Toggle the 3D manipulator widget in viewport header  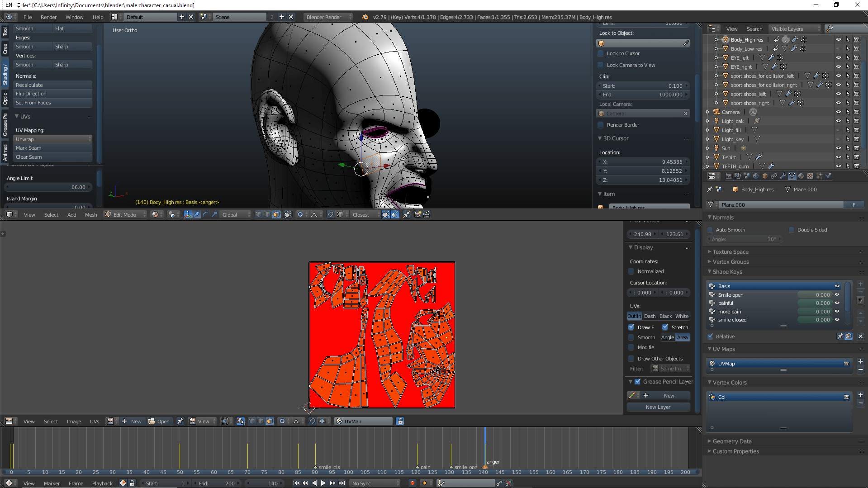coord(188,215)
